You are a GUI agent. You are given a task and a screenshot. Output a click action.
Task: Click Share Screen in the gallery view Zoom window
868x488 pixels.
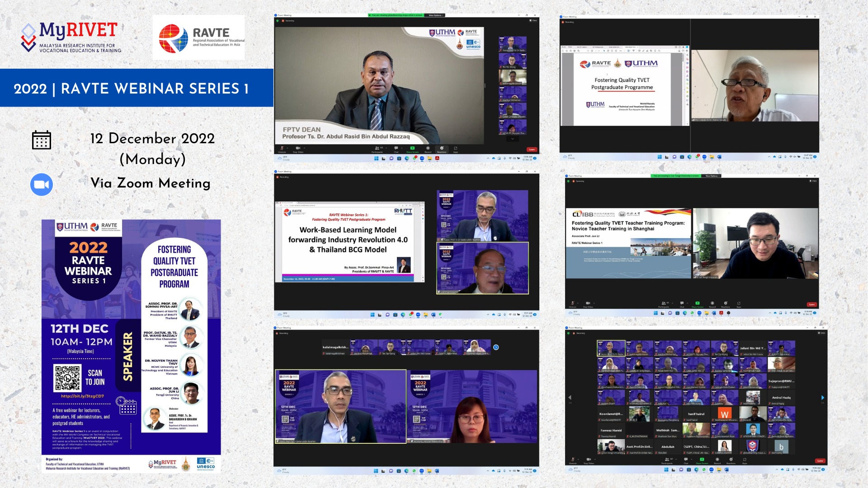[702, 461]
